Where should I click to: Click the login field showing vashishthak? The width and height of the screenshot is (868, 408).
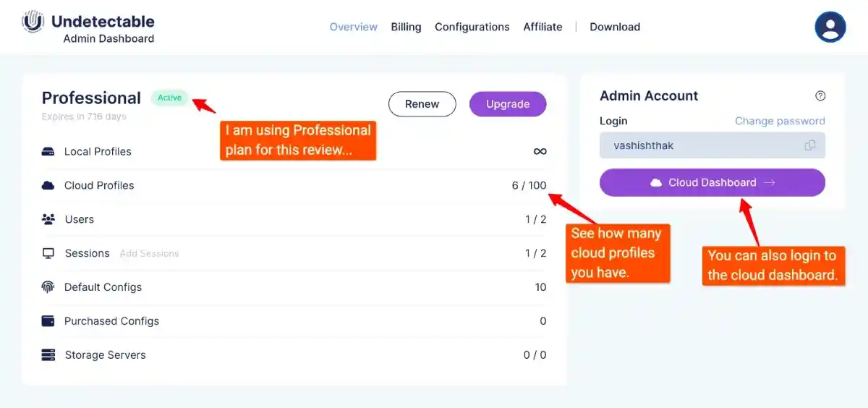pyautogui.click(x=712, y=145)
